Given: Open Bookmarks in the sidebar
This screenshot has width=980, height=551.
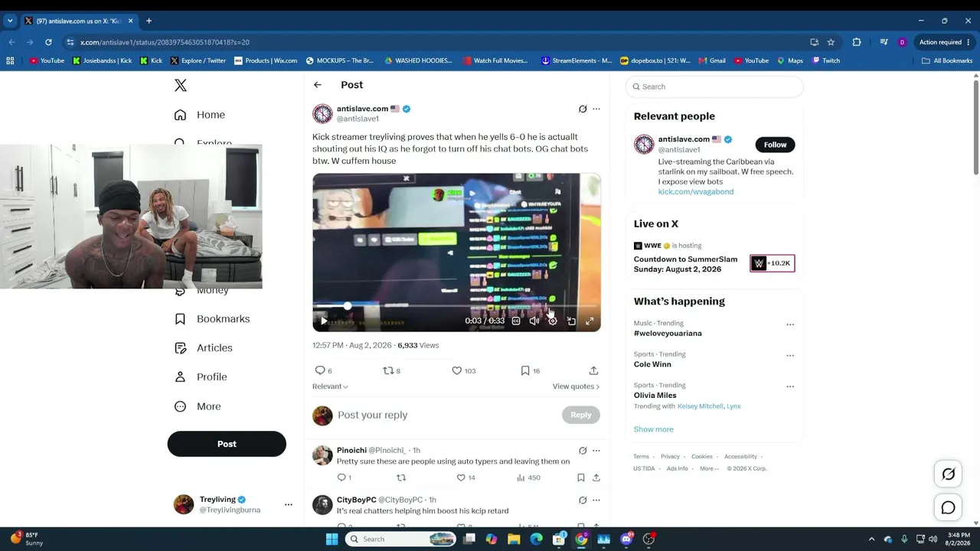Looking at the screenshot, I should coord(212,319).
